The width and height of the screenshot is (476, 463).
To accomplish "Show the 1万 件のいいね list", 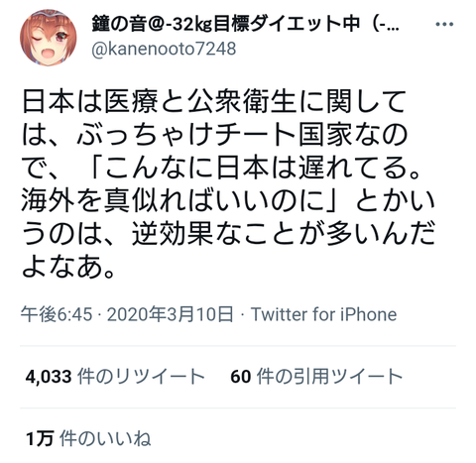I will point(88,438).
